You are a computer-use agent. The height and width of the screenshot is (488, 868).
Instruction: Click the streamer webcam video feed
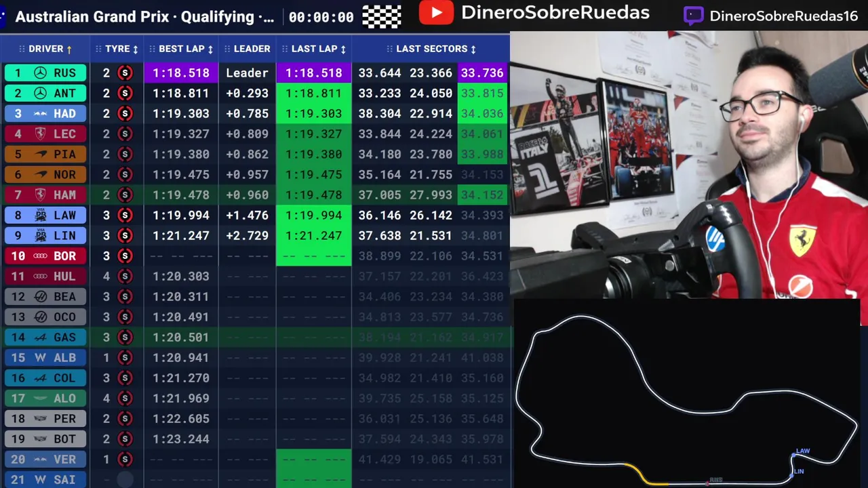[x=689, y=165]
